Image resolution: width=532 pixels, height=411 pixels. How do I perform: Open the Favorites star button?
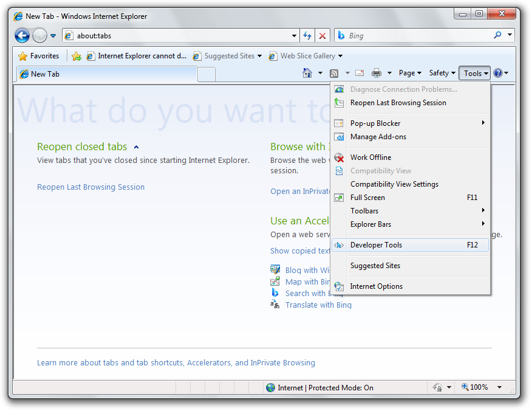39,56
